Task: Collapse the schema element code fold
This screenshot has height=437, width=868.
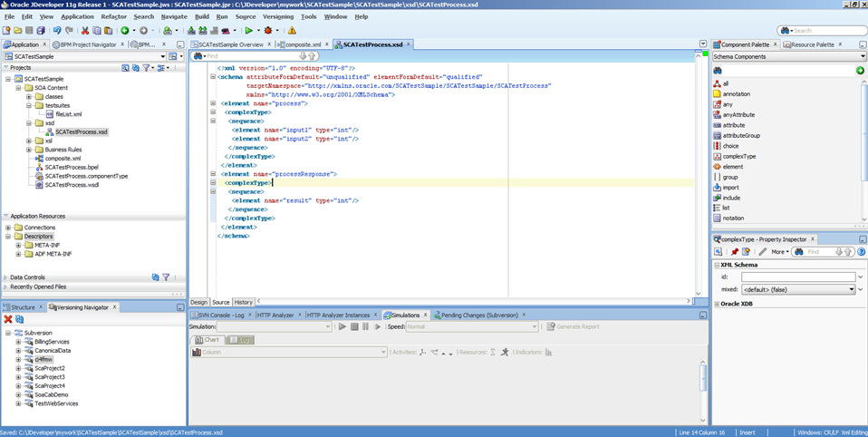Action: coord(214,77)
